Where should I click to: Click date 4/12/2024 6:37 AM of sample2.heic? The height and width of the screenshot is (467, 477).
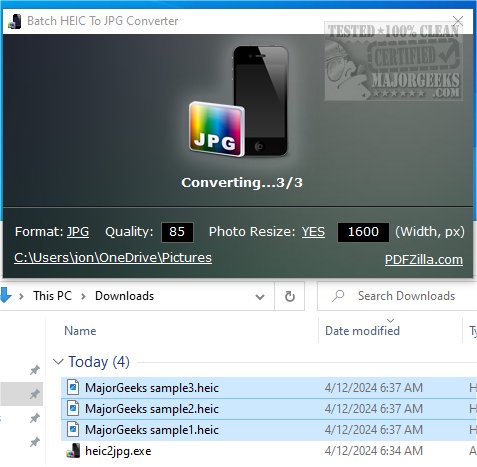374,409
